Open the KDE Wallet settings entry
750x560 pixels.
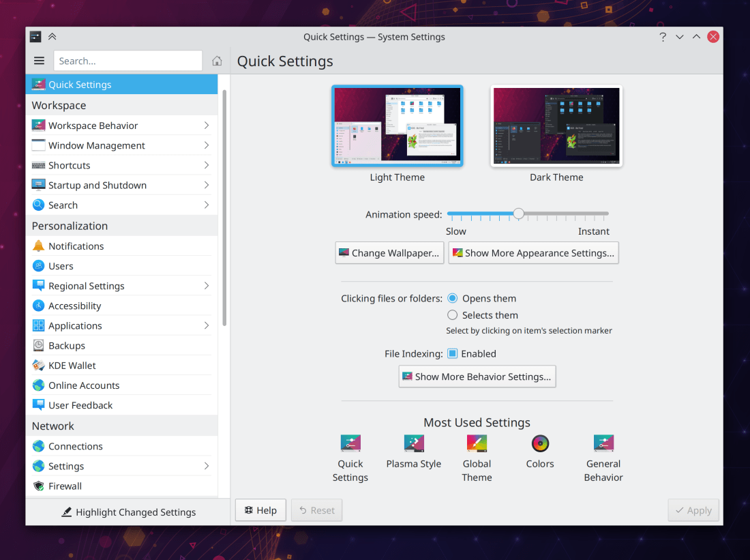point(72,366)
